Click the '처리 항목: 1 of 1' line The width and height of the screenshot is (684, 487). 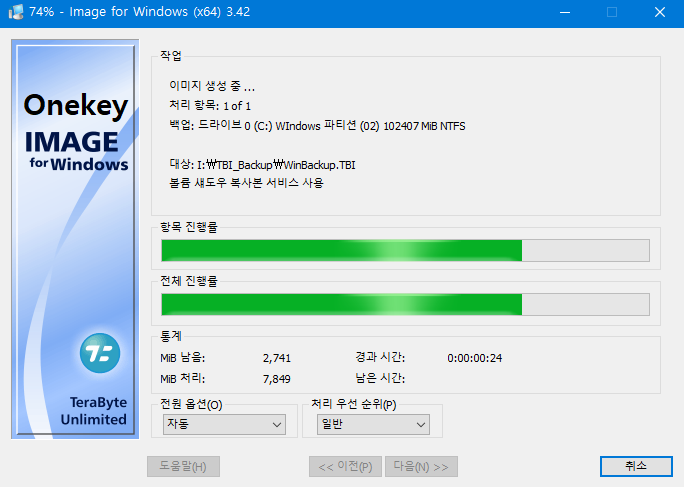pos(210,106)
